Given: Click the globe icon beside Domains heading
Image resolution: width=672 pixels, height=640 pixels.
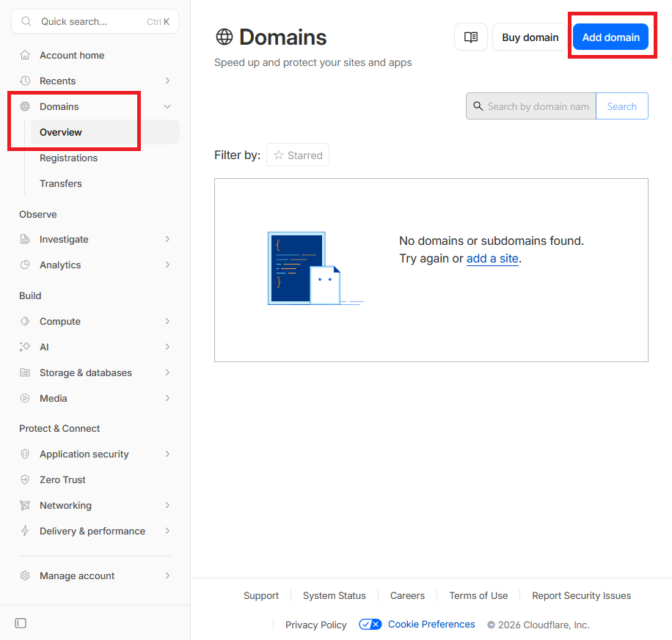Looking at the screenshot, I should click(224, 37).
